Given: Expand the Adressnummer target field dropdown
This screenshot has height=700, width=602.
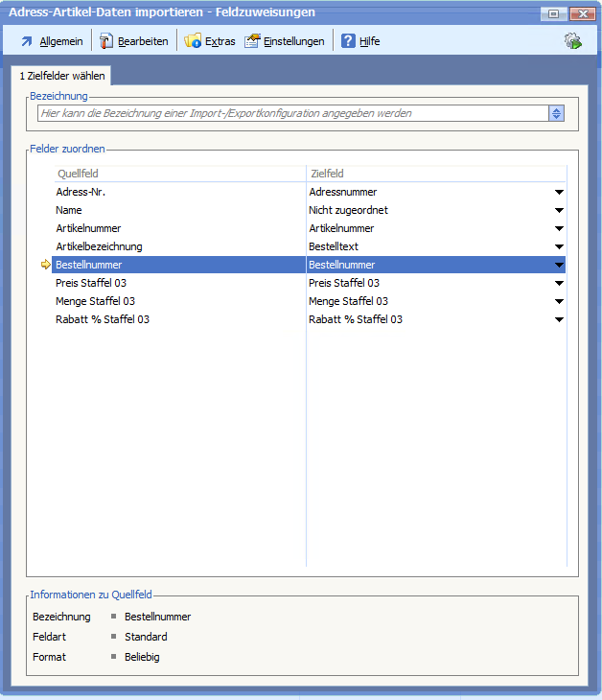Looking at the screenshot, I should (559, 192).
